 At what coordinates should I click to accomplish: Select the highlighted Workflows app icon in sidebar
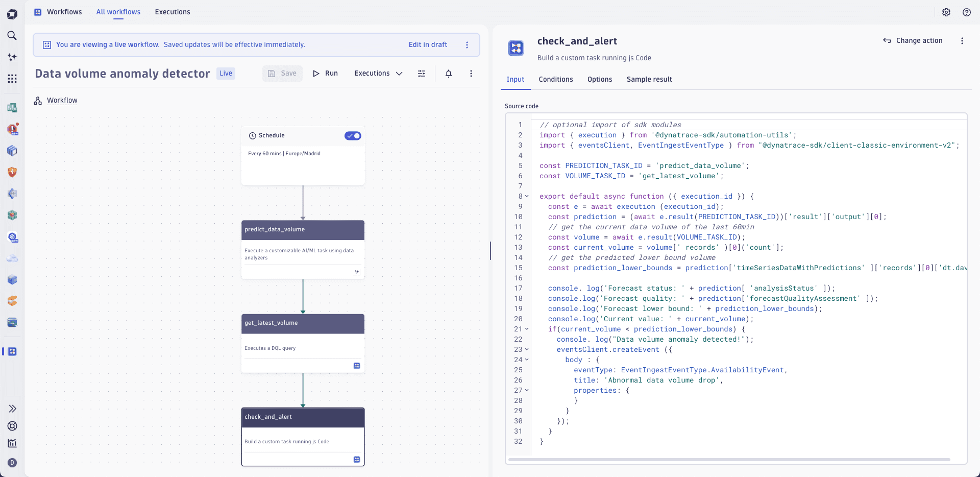click(12, 351)
